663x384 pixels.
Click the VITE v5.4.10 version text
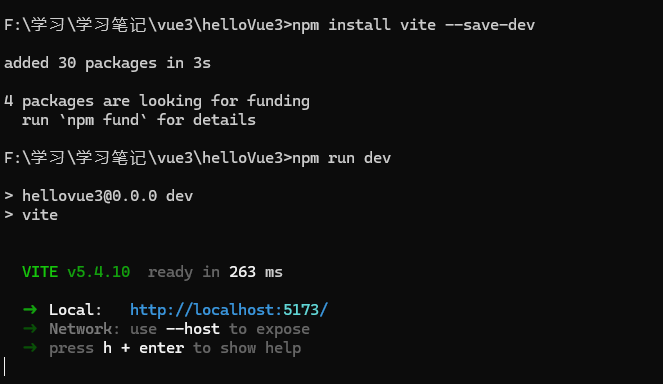coord(76,272)
